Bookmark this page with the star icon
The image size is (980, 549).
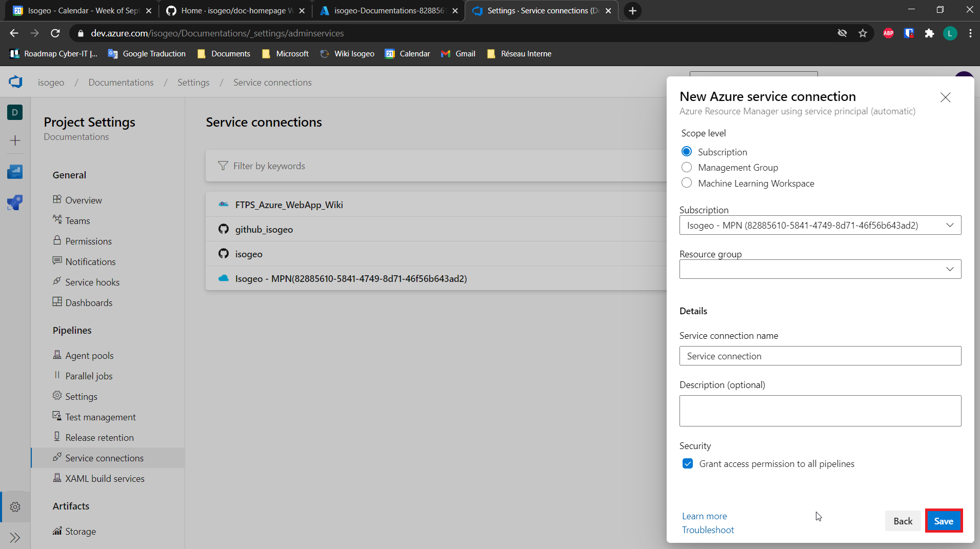pos(863,33)
